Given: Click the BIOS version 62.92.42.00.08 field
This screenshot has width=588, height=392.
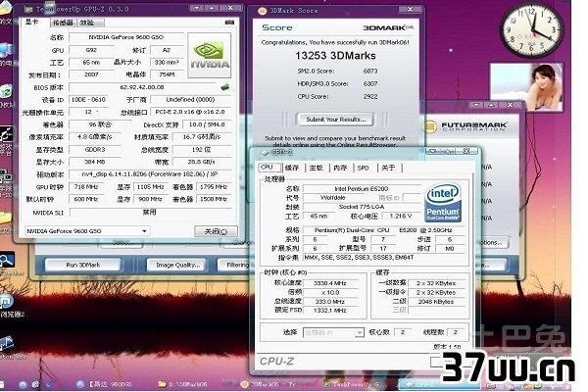Looking at the screenshot, I should pos(142,87).
